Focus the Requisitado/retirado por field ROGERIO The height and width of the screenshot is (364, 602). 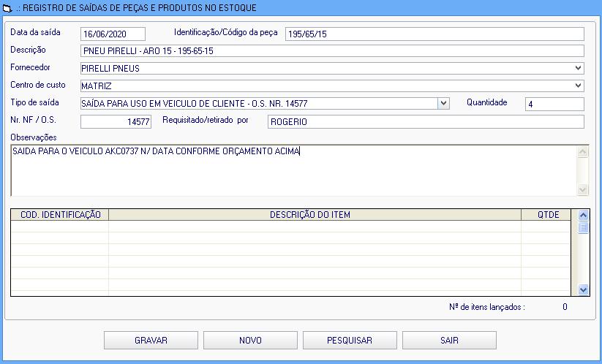(426, 121)
